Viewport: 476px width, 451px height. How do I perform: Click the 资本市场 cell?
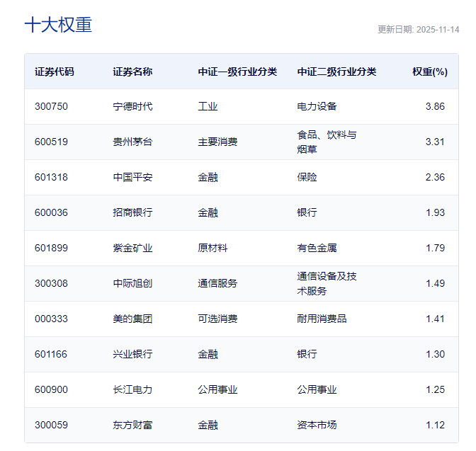pyautogui.click(x=317, y=426)
